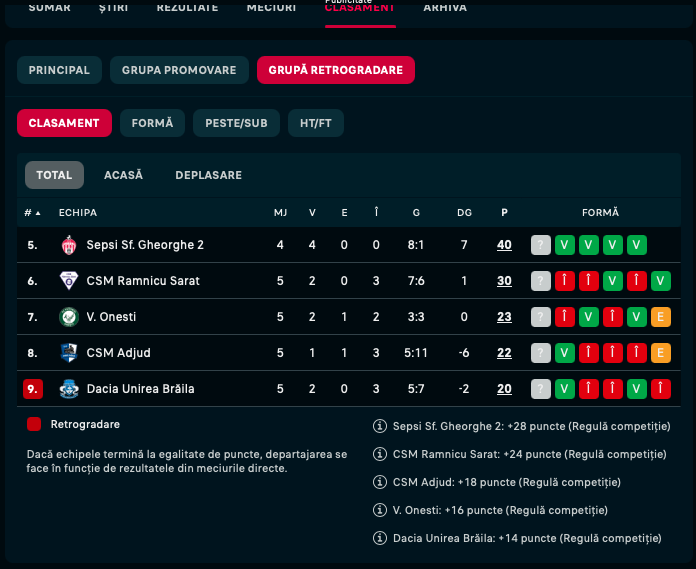
Task: Click Ramnicu Sarat's underlined 30 points
Action: click(504, 281)
